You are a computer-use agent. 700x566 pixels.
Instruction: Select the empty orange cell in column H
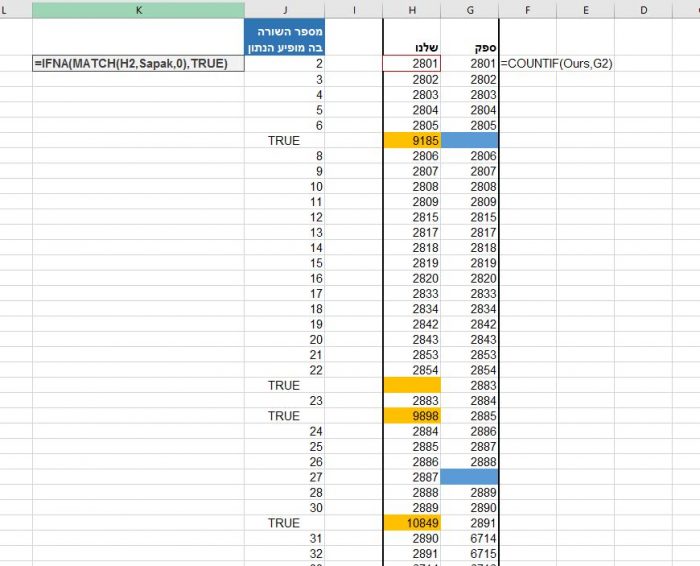click(412, 385)
